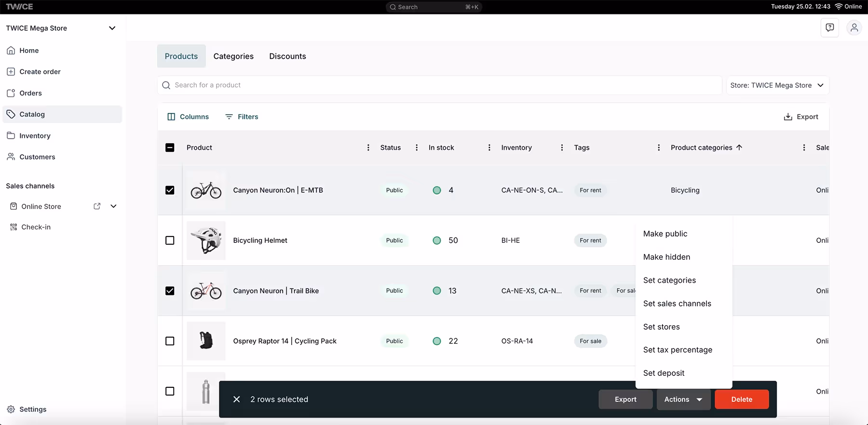
Task: Open the Bicycling Helmet thumbnail
Action: [x=206, y=240]
